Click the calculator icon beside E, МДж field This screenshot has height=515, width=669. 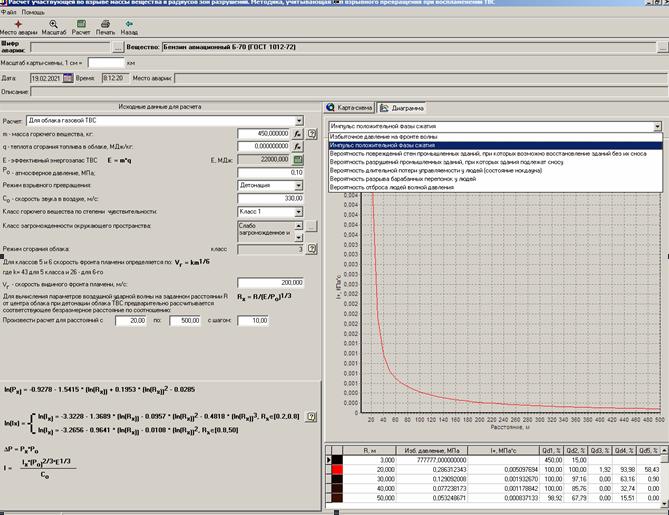click(297, 159)
